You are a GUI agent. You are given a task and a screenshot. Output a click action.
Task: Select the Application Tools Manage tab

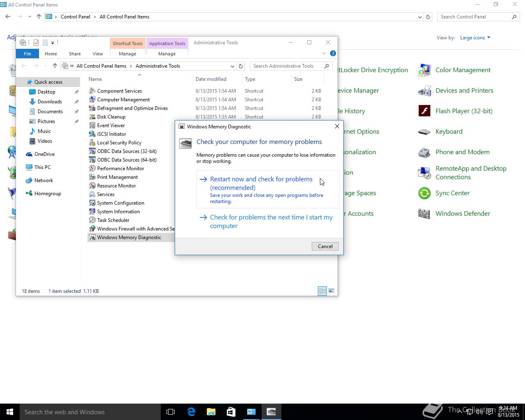(x=167, y=54)
